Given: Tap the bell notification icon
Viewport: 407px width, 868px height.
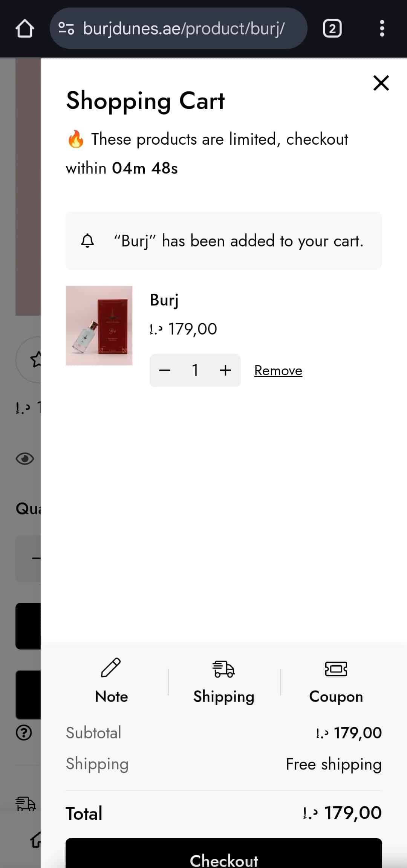Looking at the screenshot, I should [87, 241].
